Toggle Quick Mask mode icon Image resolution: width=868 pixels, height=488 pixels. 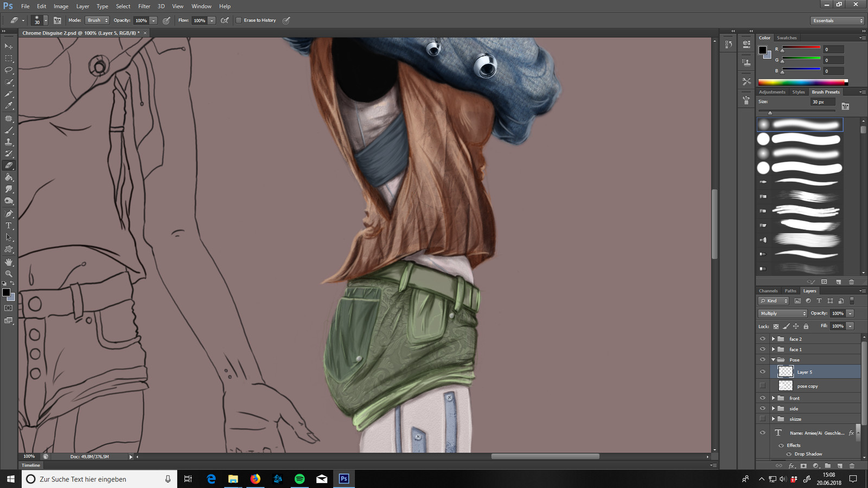(x=9, y=308)
